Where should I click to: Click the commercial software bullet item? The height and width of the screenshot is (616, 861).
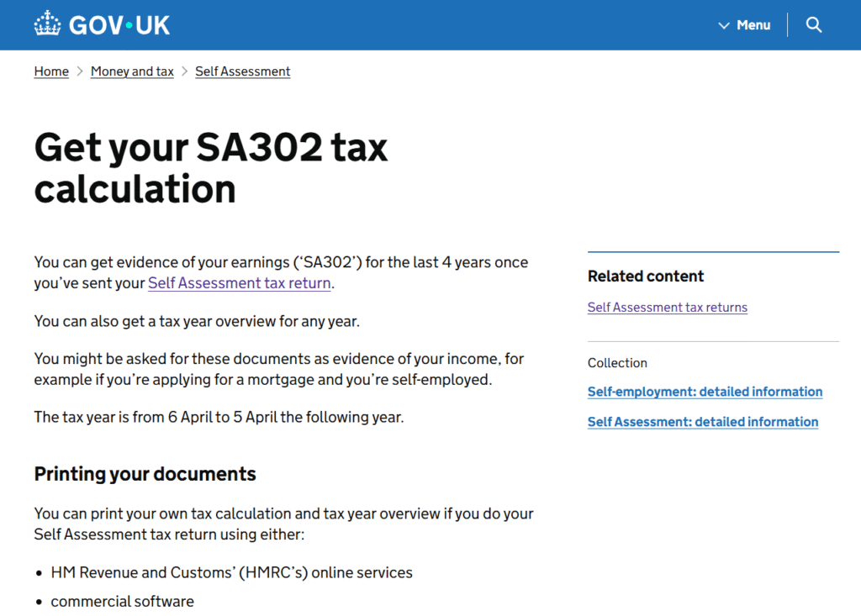tap(122, 602)
